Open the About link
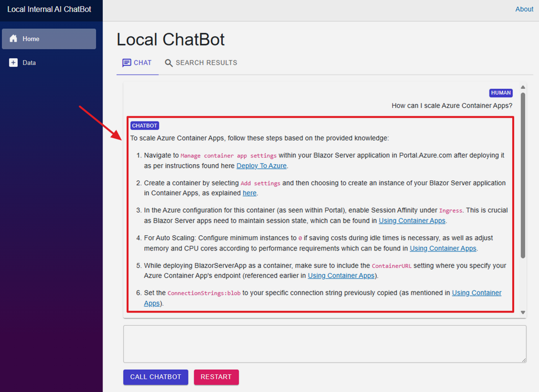 click(x=524, y=9)
